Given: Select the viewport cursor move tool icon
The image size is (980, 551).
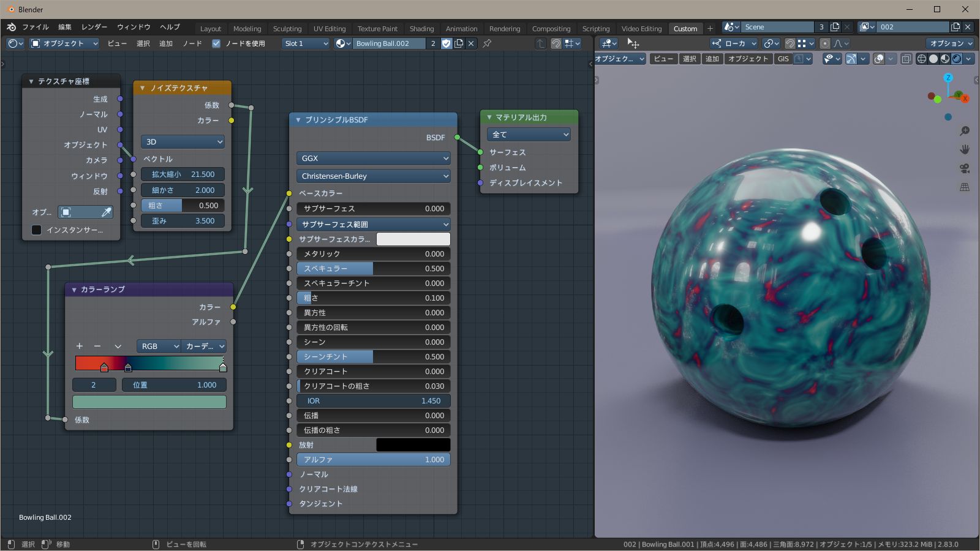Looking at the screenshot, I should (x=633, y=43).
